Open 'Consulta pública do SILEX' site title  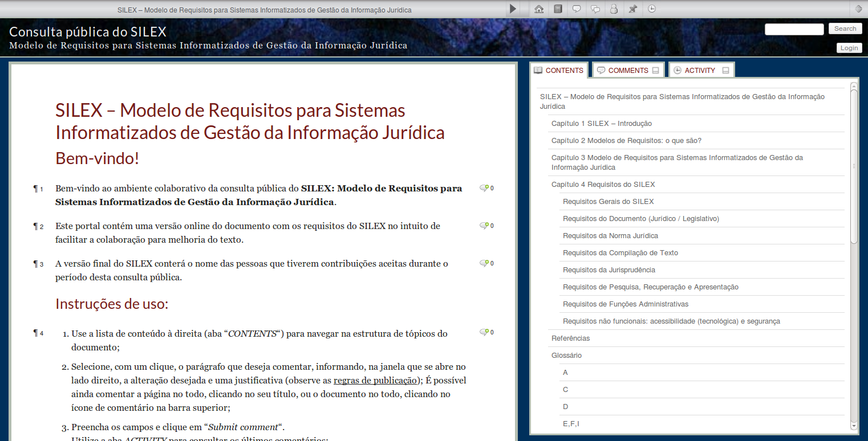[x=88, y=32]
